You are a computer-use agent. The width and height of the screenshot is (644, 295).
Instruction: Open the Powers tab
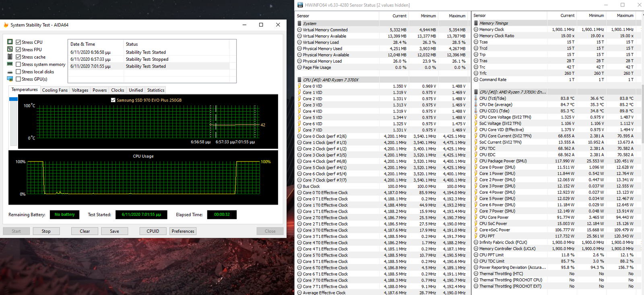tap(99, 90)
